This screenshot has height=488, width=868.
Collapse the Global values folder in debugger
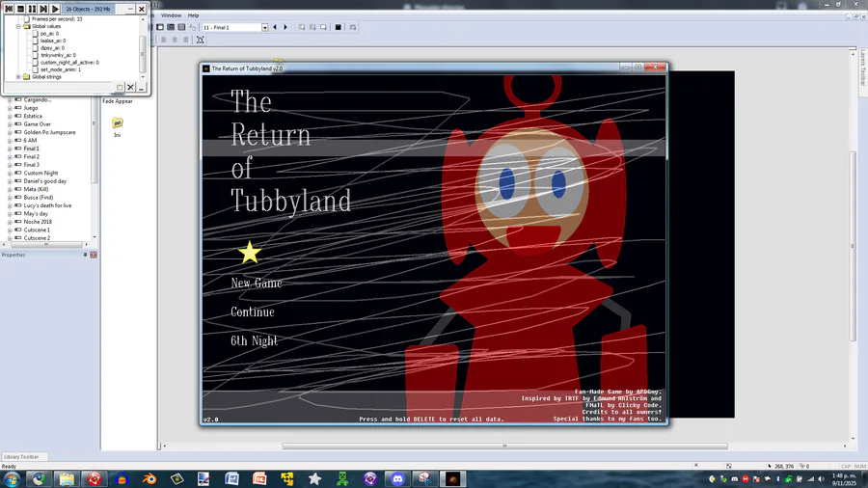(18, 26)
